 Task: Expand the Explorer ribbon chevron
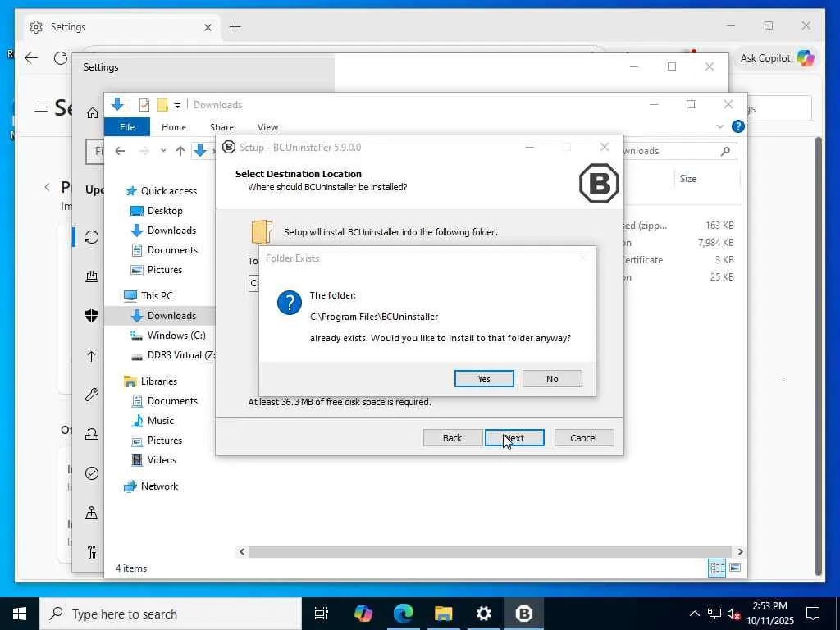tap(719, 126)
